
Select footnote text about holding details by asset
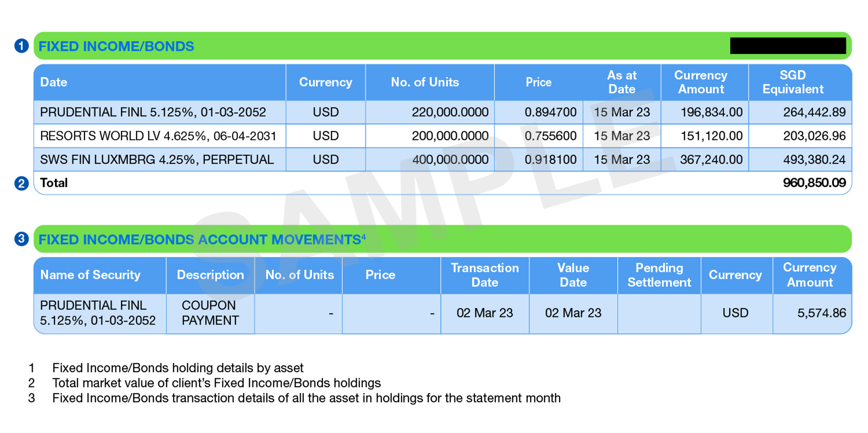tap(178, 368)
